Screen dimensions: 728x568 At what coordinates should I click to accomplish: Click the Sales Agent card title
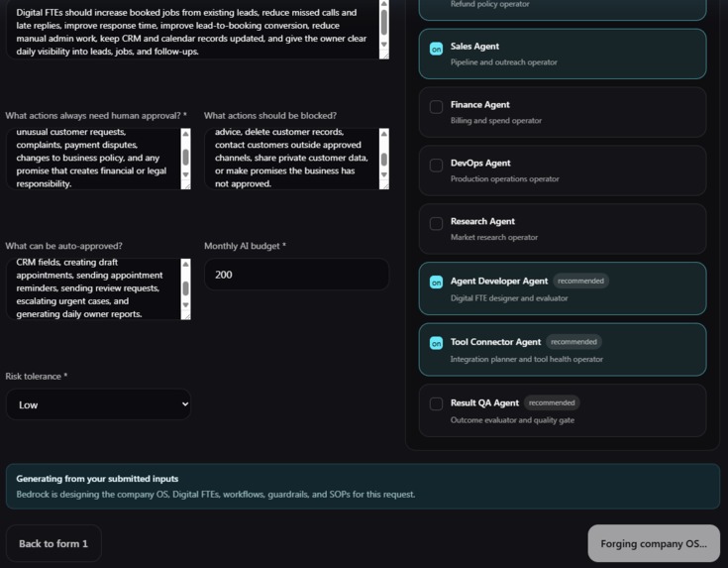(x=474, y=46)
